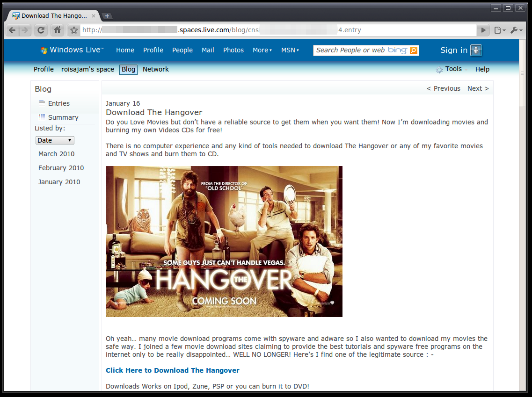
Task: Open the Help link
Action: (482, 69)
